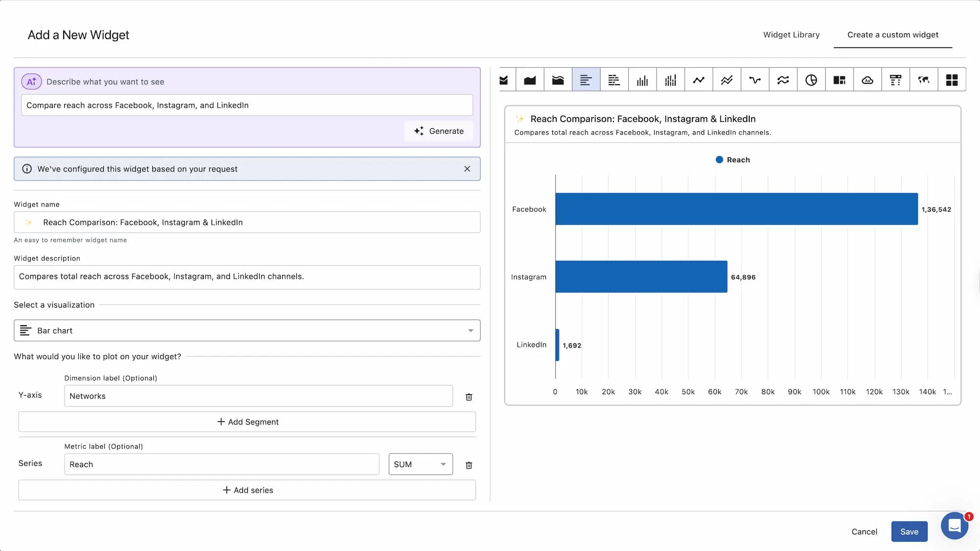Select the pie chart visualization icon

point(811,79)
